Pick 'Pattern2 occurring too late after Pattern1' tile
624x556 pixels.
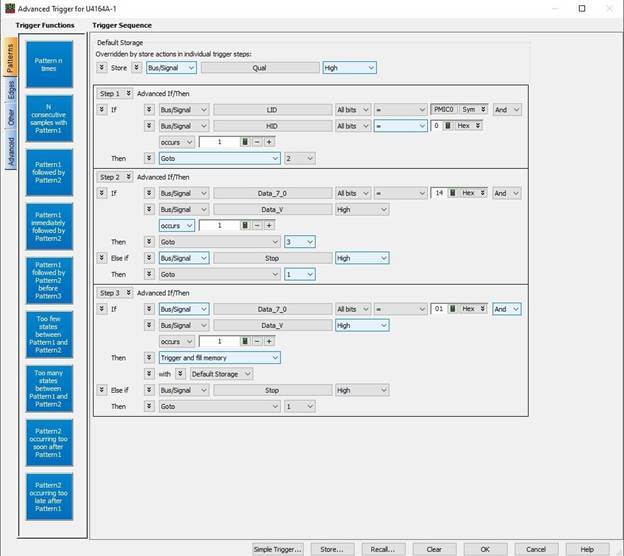49,497
